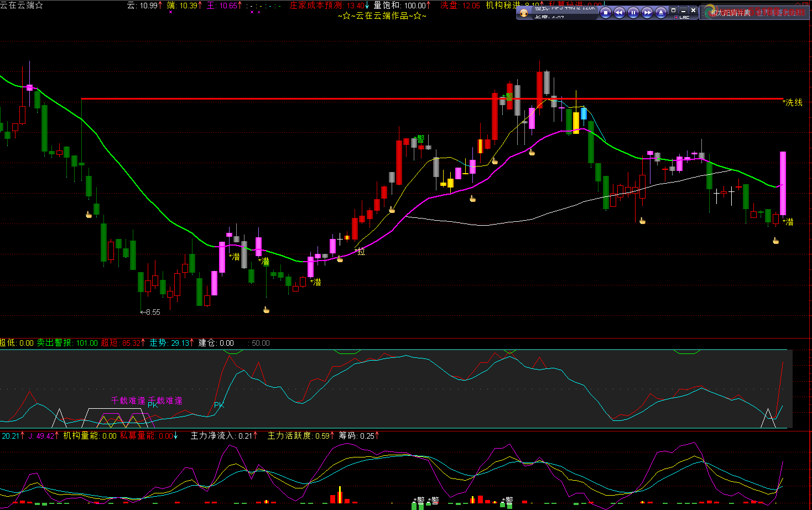Click the orange headphone player icon
812x510 pixels.
524,13
